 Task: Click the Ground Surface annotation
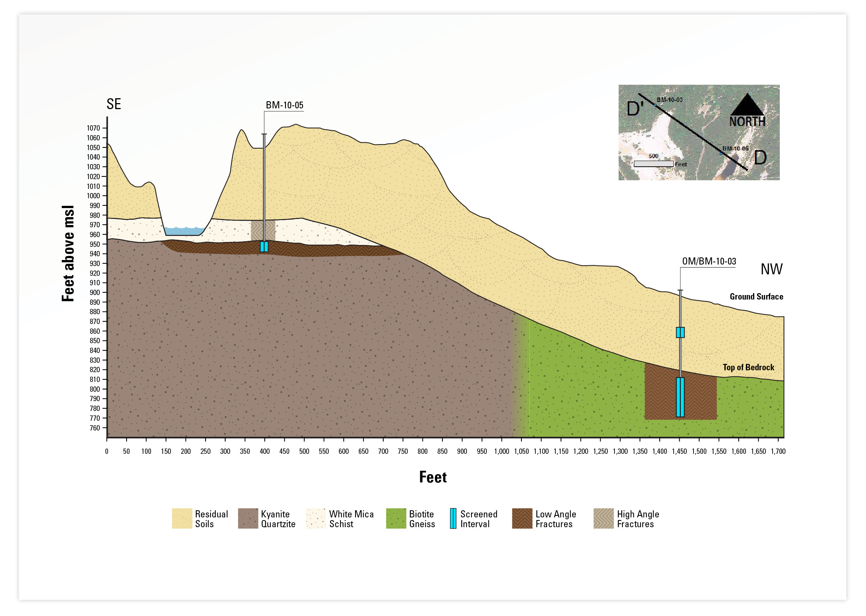click(x=756, y=297)
